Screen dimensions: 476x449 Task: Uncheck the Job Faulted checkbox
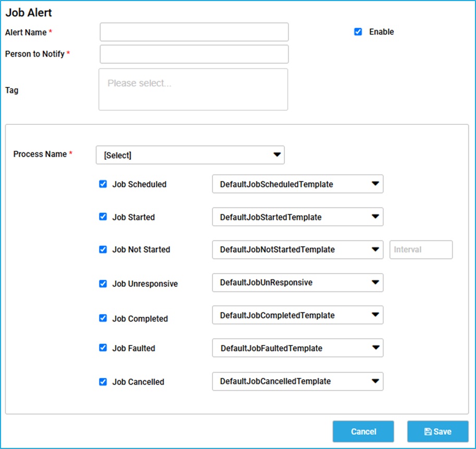tap(103, 348)
